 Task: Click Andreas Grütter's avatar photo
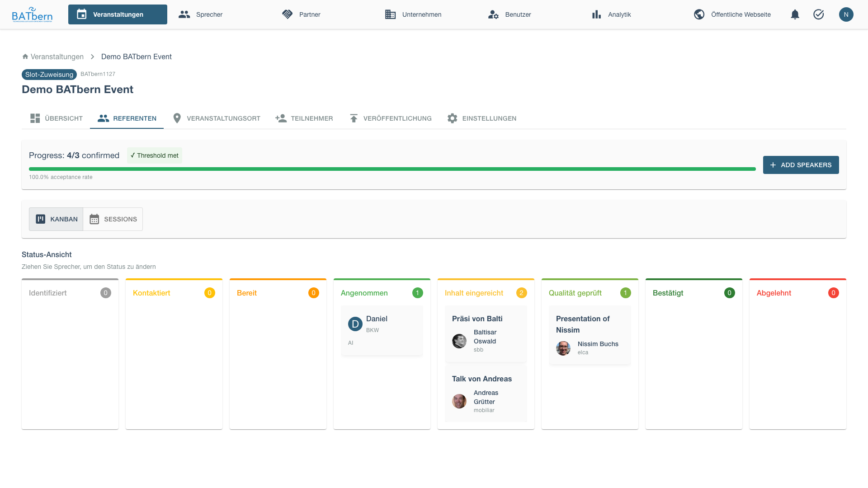click(459, 401)
